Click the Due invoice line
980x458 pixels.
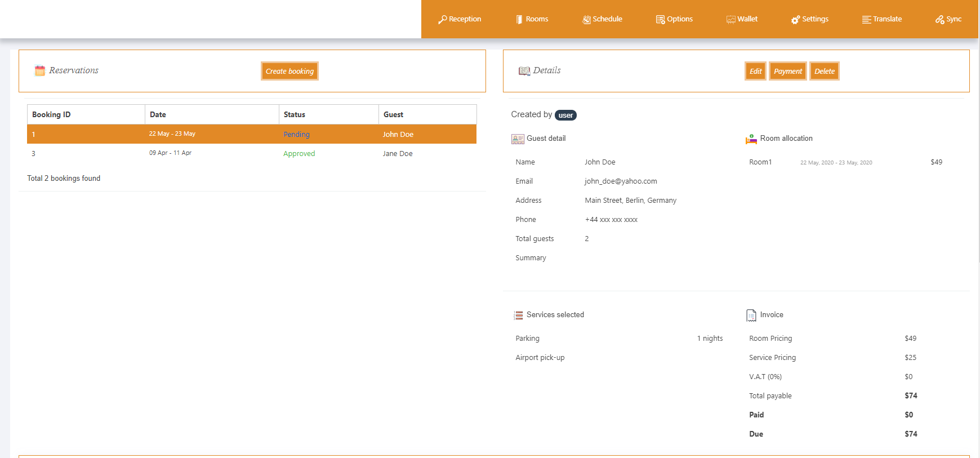click(x=756, y=434)
